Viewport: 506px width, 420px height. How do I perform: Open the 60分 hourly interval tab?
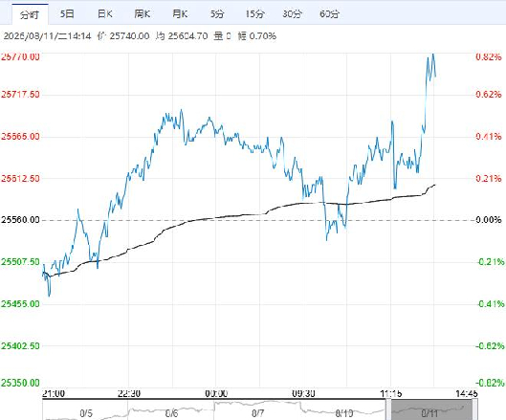329,14
